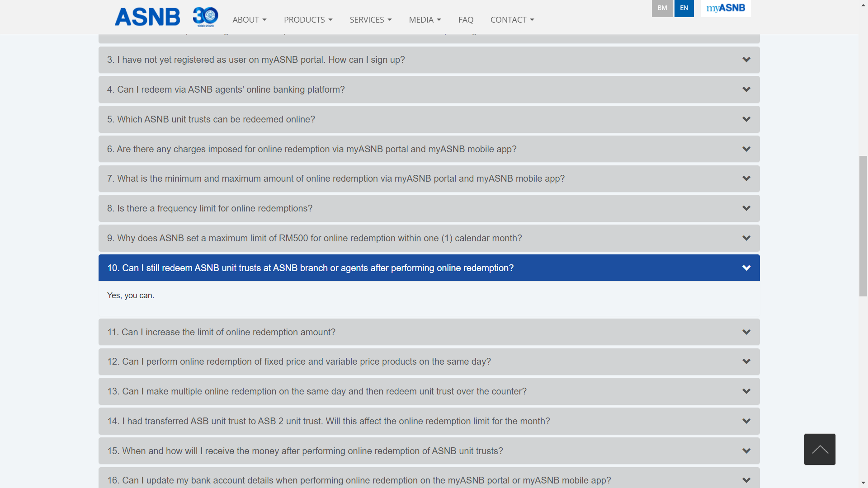Open the CONTACT menu
Screen dimensions: 868x488
tap(512, 20)
